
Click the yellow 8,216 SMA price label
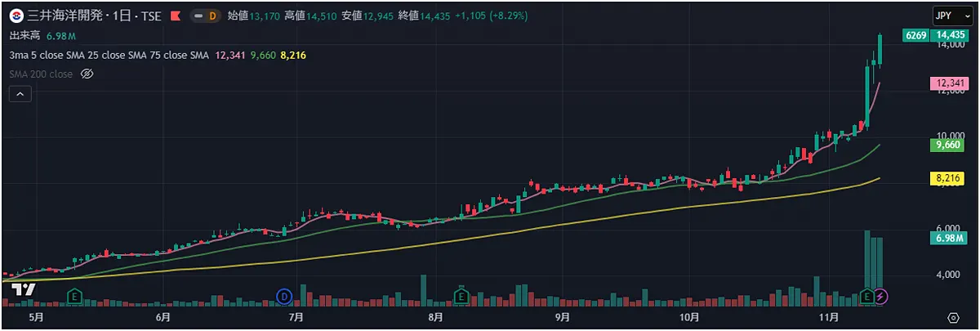coord(948,178)
